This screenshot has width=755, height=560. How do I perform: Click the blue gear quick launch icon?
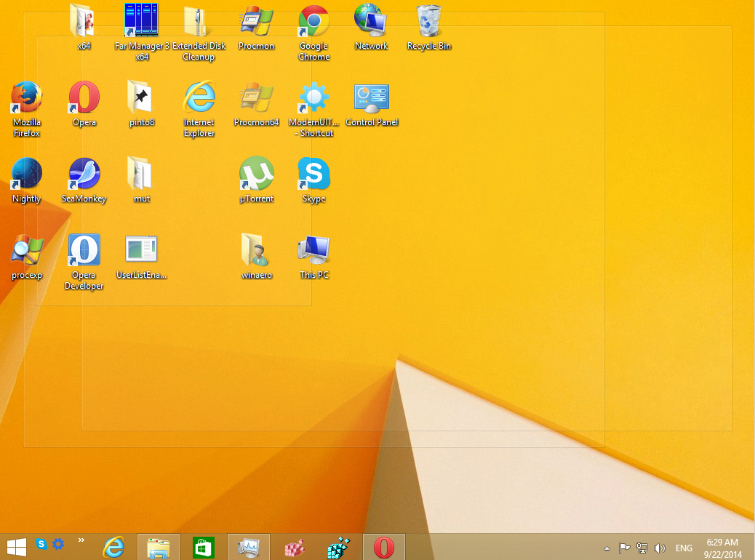click(x=58, y=544)
